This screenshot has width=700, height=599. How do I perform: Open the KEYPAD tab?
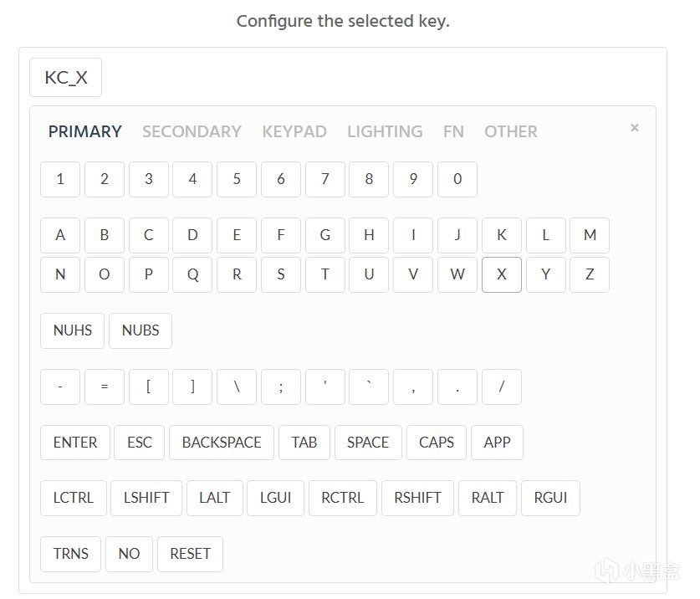click(294, 131)
